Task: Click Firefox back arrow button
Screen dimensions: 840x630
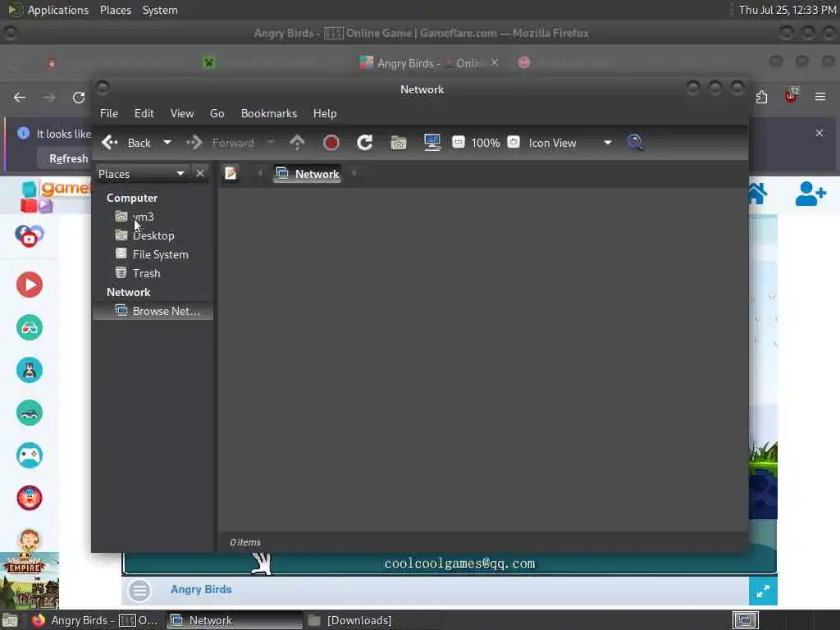Action: (20, 98)
